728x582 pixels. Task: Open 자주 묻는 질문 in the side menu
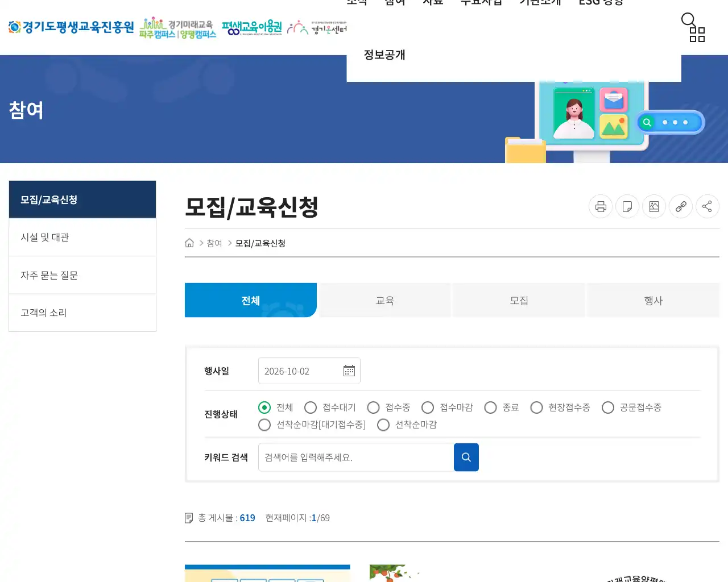82,275
